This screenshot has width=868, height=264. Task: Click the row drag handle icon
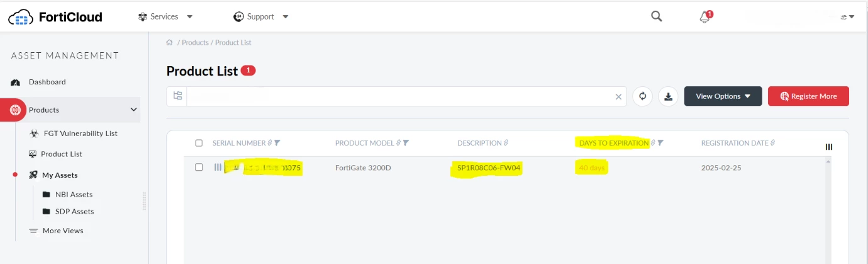pos(218,168)
